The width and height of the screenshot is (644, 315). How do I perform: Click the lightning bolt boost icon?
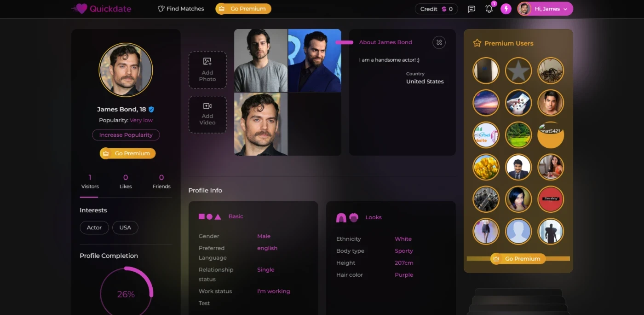click(506, 9)
